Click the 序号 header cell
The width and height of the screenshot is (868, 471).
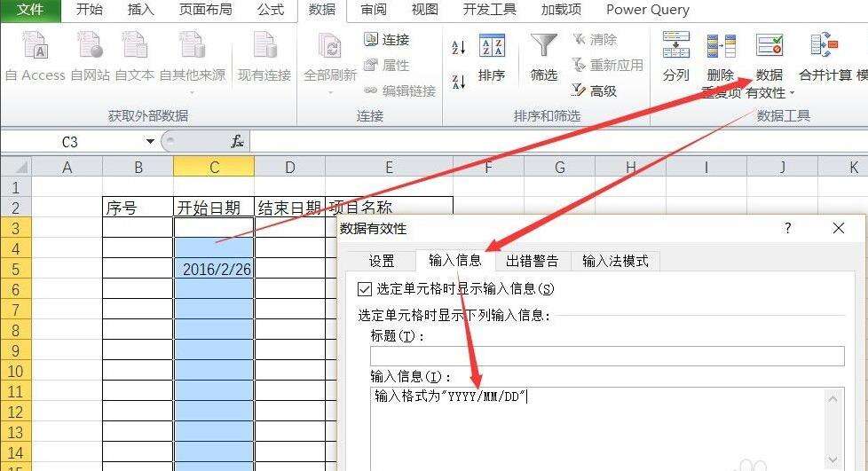[138, 207]
